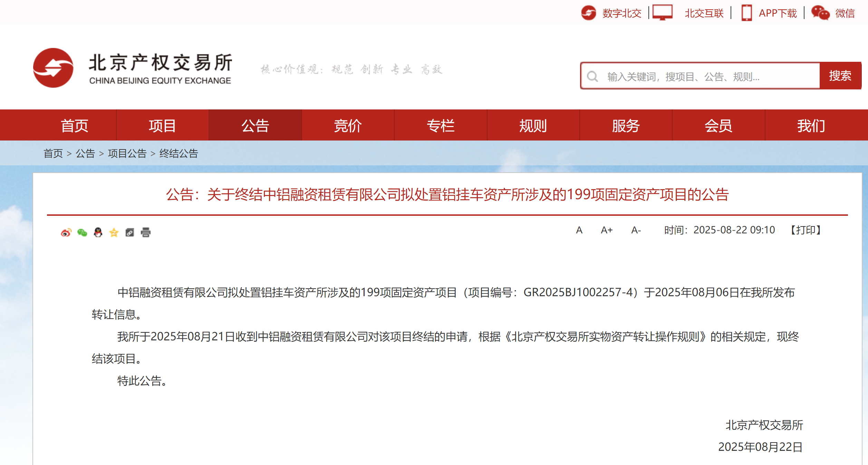Image resolution: width=868 pixels, height=465 pixels.
Task: Open the 数字北交 link
Action: coord(622,13)
